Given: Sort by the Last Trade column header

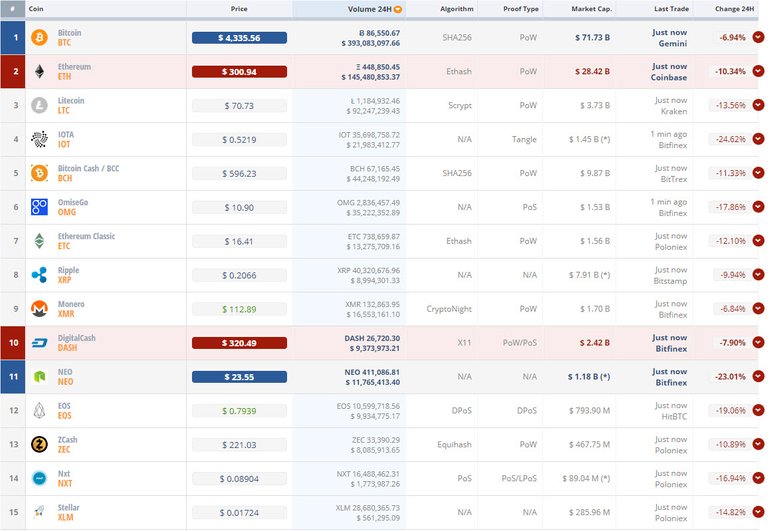Looking at the screenshot, I should click(672, 9).
